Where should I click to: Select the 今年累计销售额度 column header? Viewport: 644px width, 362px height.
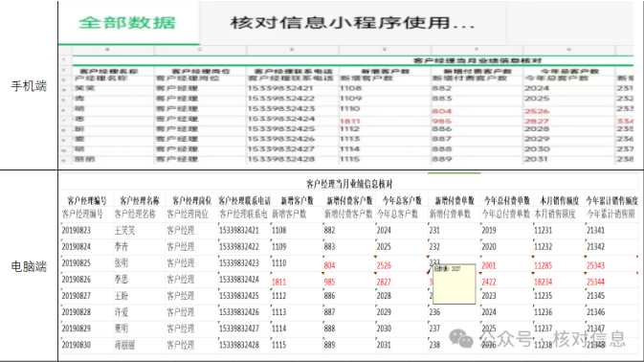tap(612, 200)
